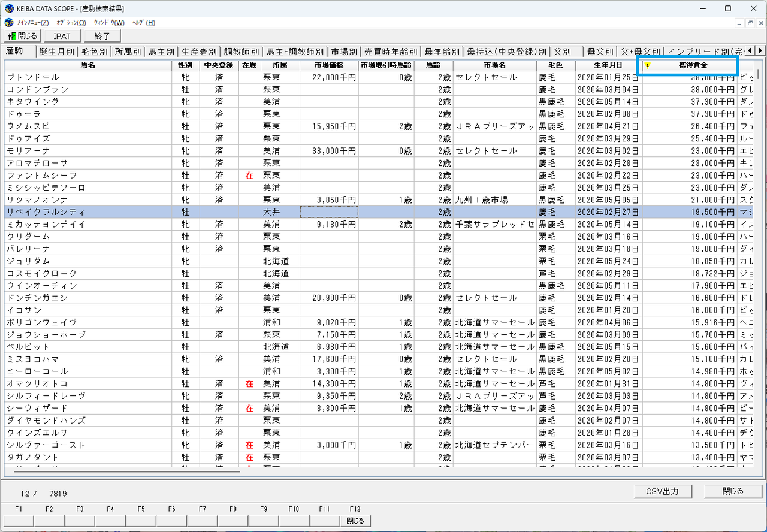
Task: Click the 生年月日 column header
Action: click(x=609, y=65)
